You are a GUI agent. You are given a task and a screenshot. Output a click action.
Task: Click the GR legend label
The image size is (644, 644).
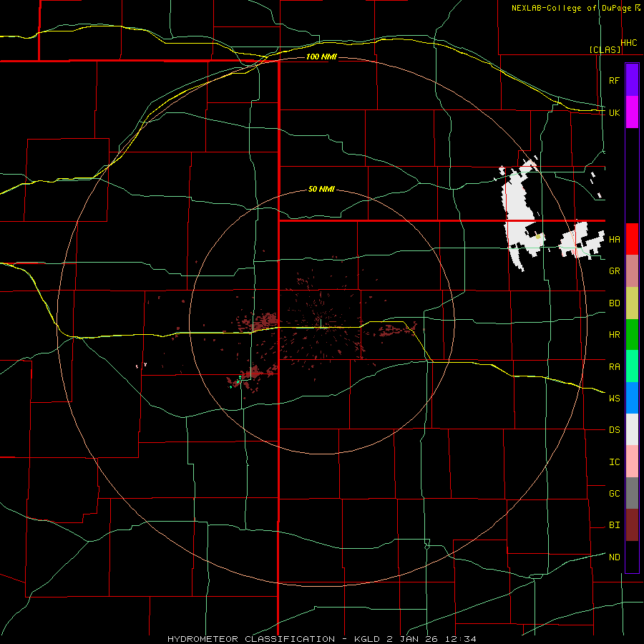pos(614,271)
